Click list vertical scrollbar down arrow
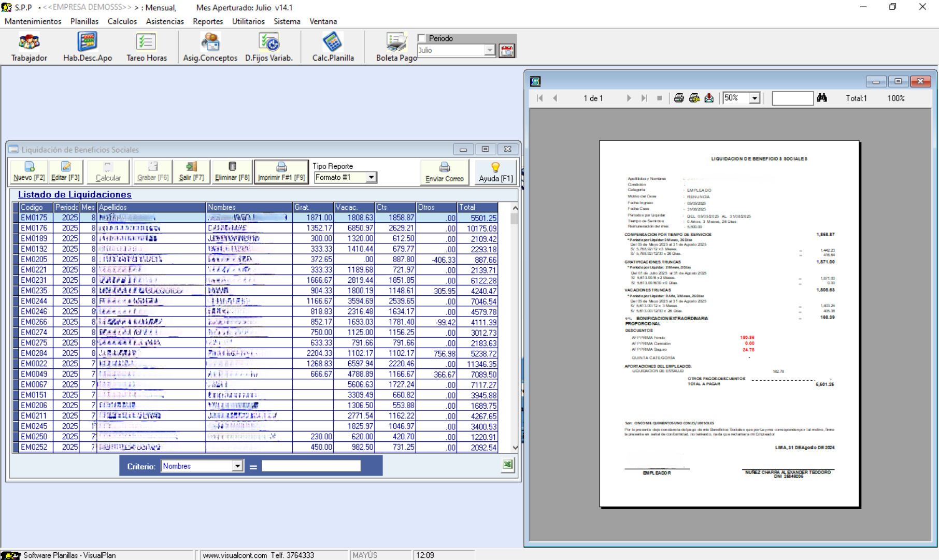The image size is (939, 560). (x=515, y=448)
